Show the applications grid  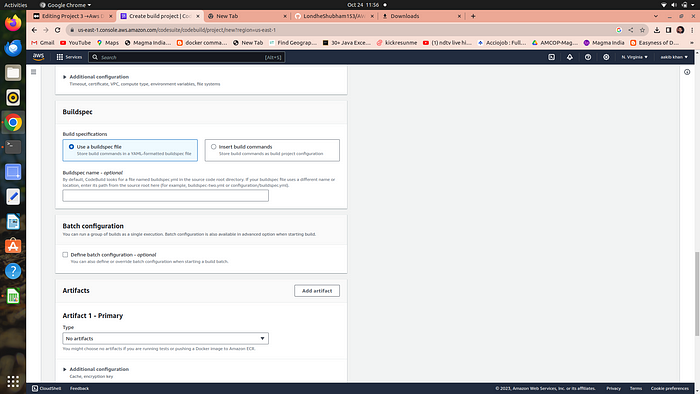click(x=13, y=381)
